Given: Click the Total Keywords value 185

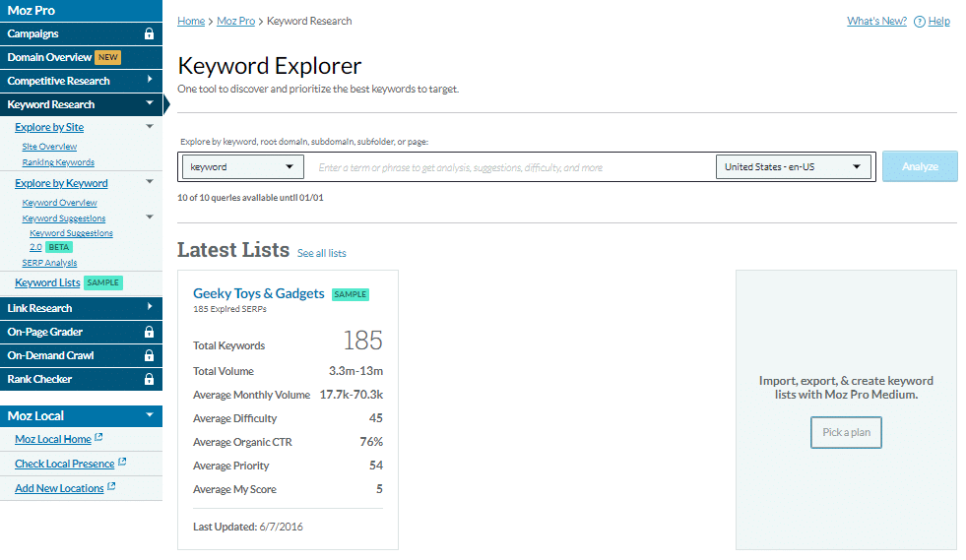Looking at the screenshot, I should tap(363, 341).
